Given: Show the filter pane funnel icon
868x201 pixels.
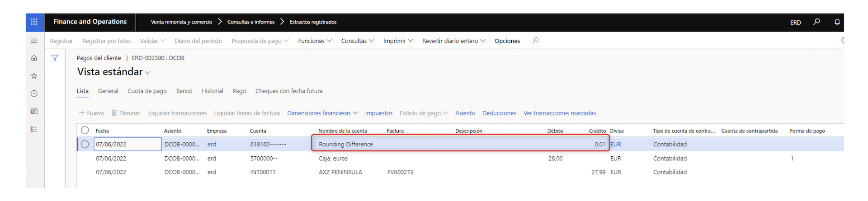Looking at the screenshot, I should 55,58.
